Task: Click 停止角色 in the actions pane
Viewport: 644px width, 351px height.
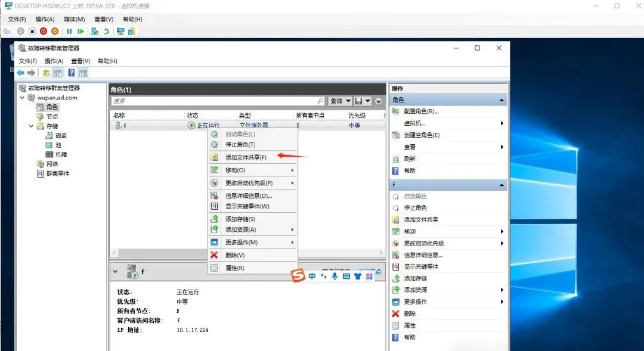Action: point(416,208)
